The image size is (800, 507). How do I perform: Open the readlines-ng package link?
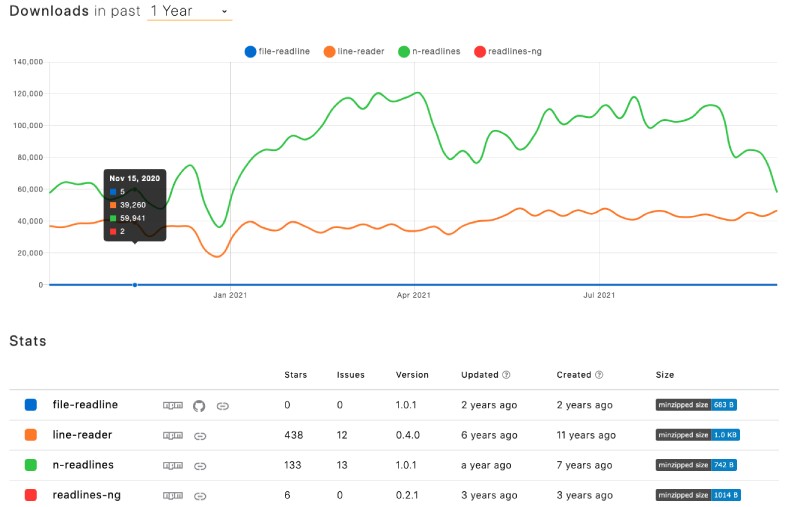coord(87,495)
